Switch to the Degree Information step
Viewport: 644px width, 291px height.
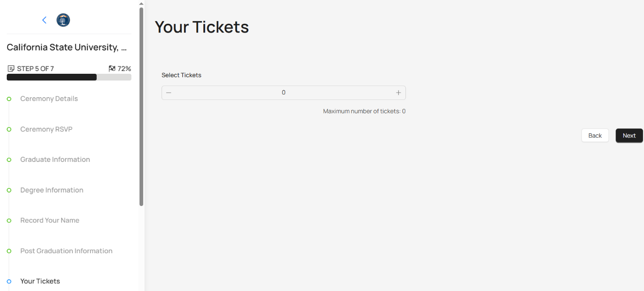(x=51, y=190)
